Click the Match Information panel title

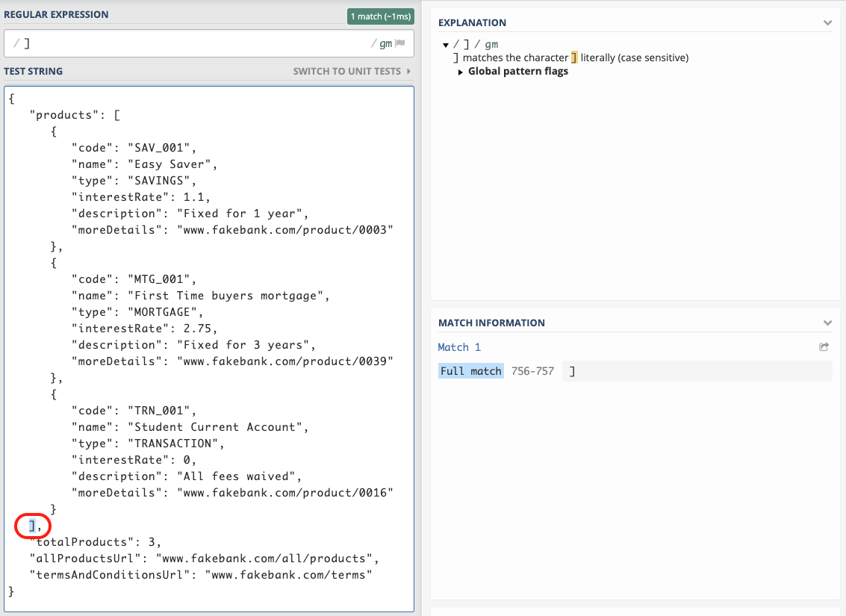[x=491, y=323]
